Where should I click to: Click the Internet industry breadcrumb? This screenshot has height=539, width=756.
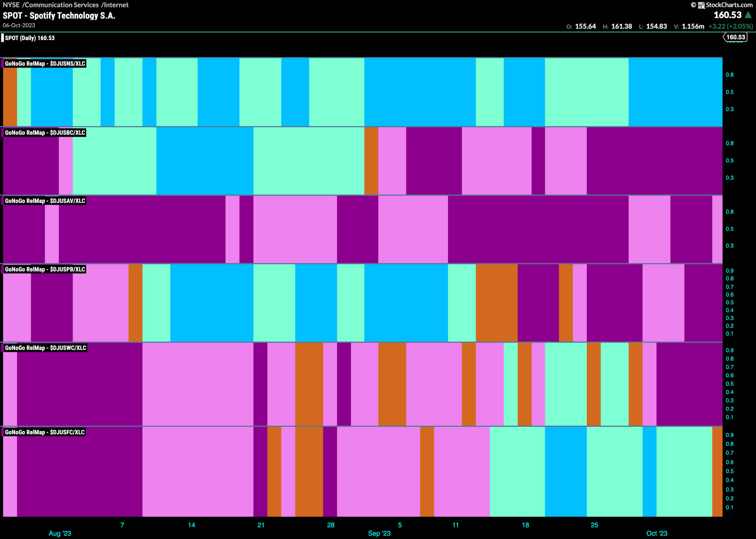(x=116, y=5)
